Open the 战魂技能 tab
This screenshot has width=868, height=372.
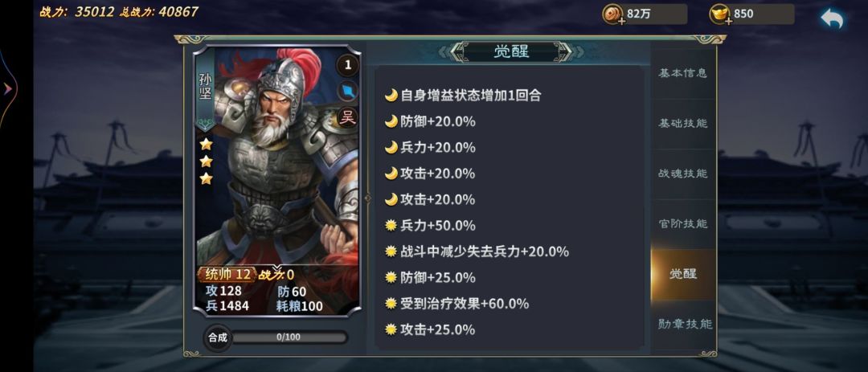(682, 174)
